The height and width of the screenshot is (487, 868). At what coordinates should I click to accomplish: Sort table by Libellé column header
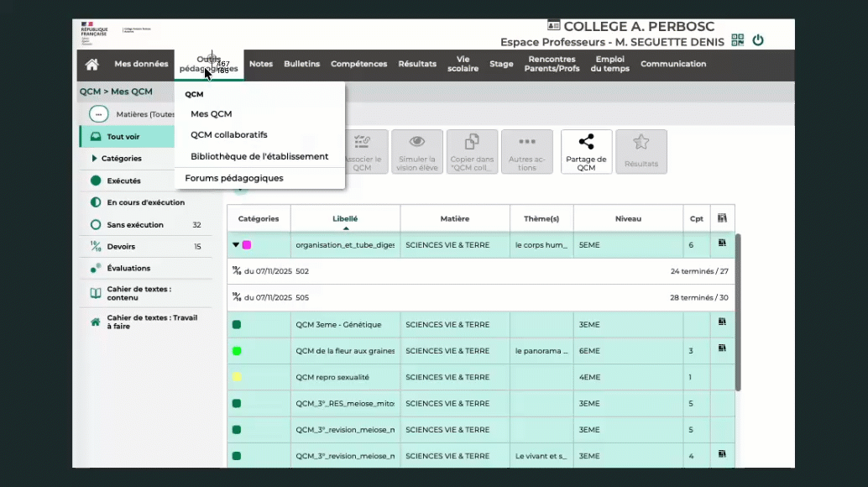[345, 219]
